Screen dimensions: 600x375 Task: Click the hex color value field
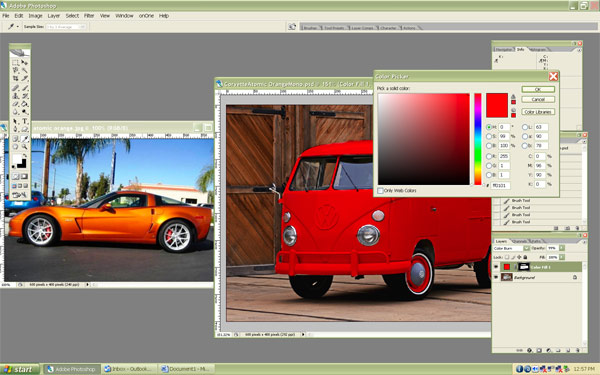pos(501,185)
